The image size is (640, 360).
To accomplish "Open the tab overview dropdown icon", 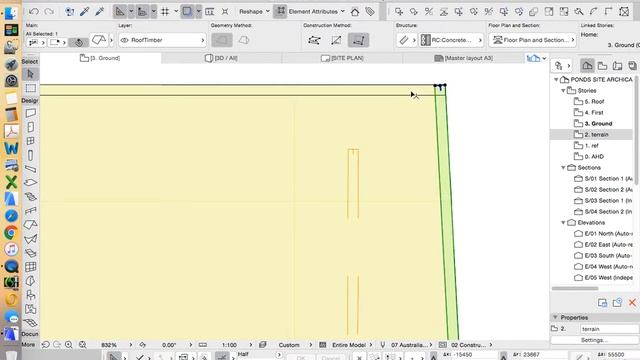I will pyautogui.click(x=536, y=58).
